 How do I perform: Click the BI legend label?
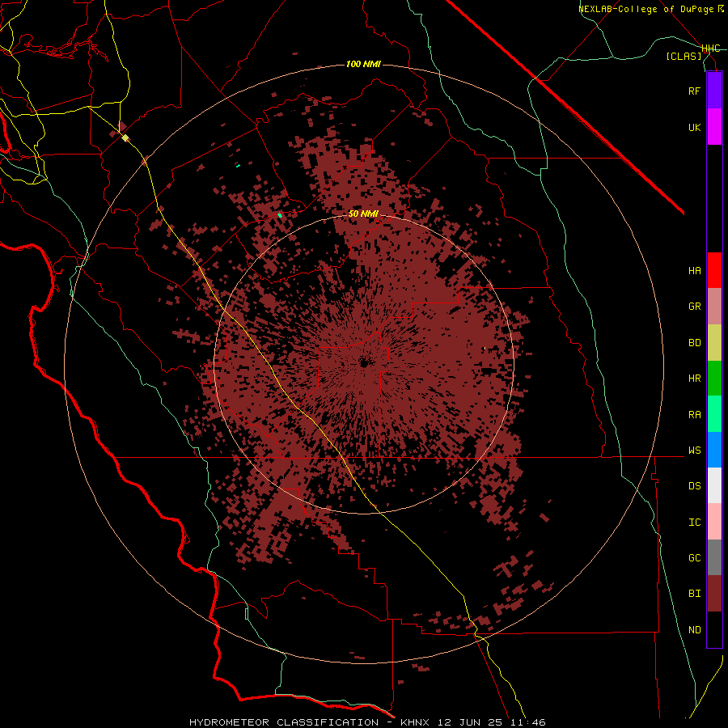(695, 594)
